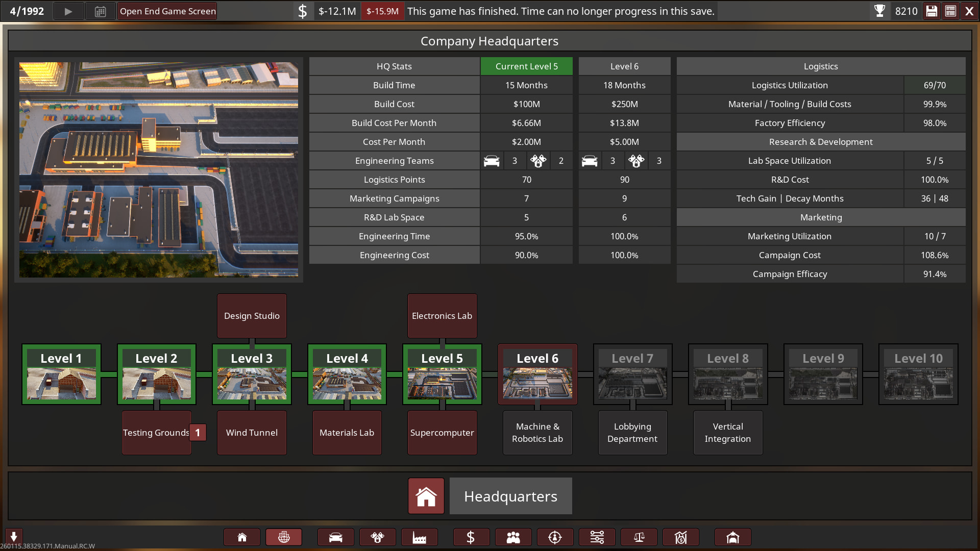Click the balance scales icon in bottom bar
Screen dimensions: 980x551
click(x=639, y=537)
